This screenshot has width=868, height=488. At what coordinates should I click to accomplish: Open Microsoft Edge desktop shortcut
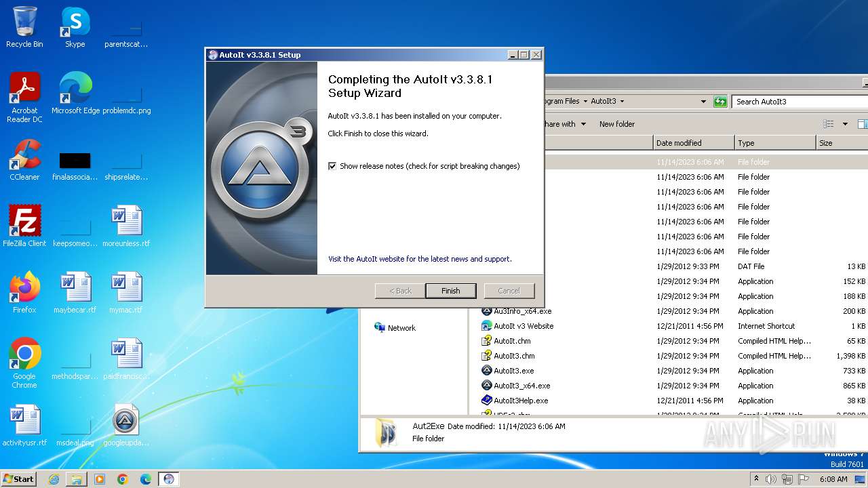point(75,94)
